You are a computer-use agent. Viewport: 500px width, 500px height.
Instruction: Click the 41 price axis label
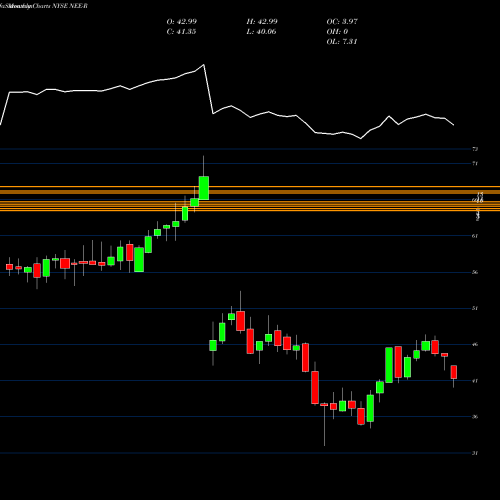coord(475,381)
